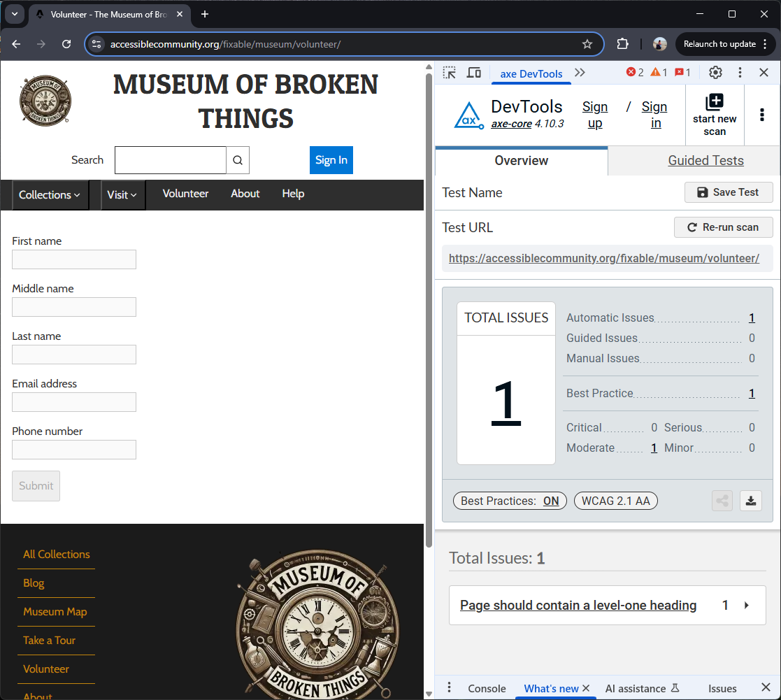Focus the Email address input field

pos(73,402)
